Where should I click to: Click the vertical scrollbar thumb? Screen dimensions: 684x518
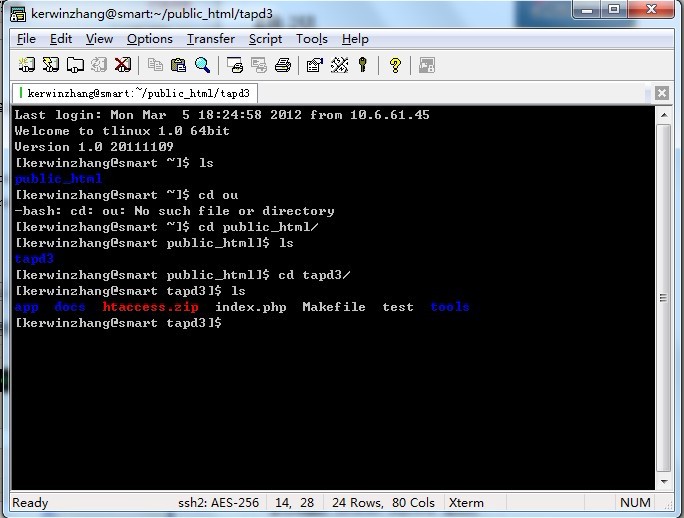click(x=664, y=298)
